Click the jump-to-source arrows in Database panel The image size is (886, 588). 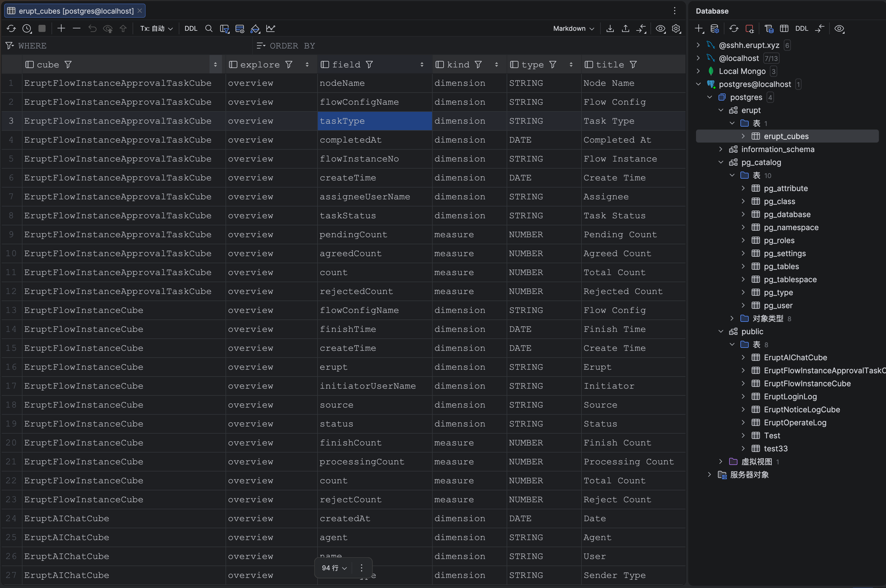(820, 28)
